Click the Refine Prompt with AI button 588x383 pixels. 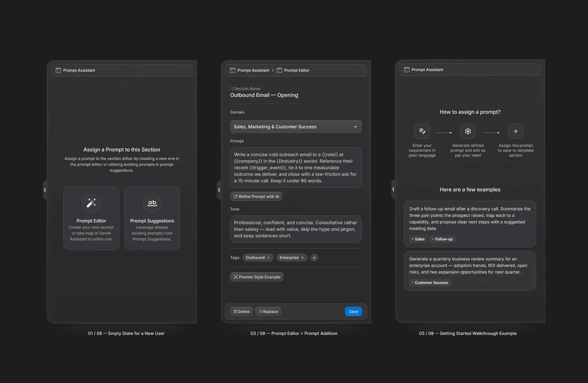click(x=256, y=197)
